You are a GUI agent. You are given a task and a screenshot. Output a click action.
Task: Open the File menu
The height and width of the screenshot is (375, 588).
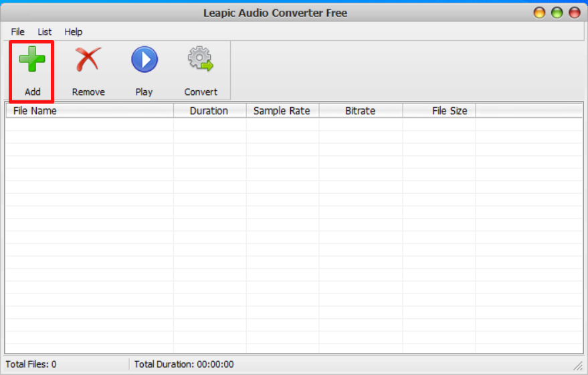click(17, 32)
